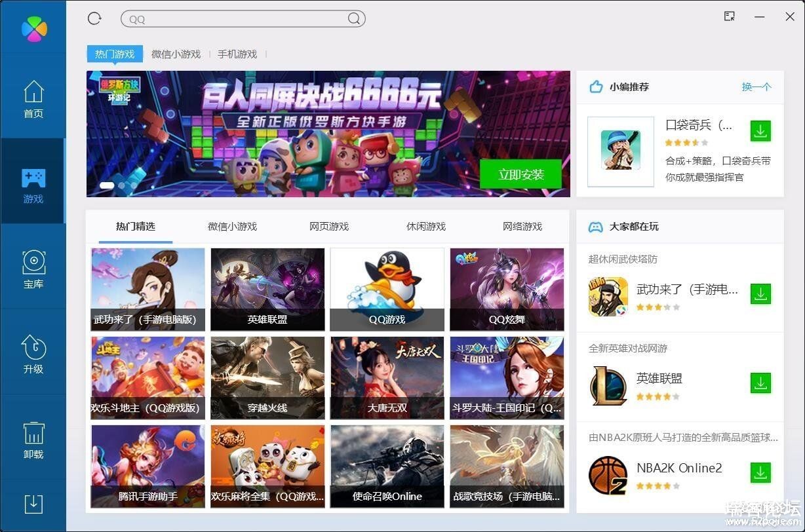The image size is (805, 532).
Task: Click the League of Legends L icon
Action: point(608,385)
